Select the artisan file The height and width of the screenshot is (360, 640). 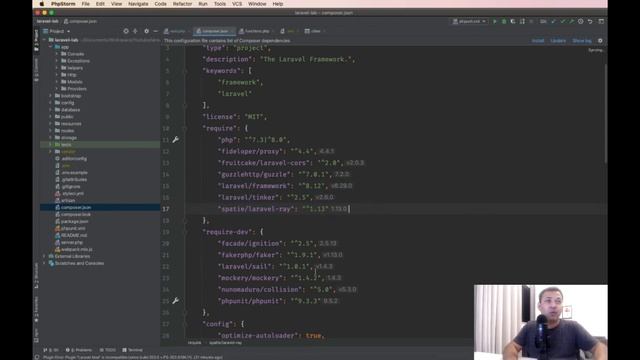pos(68,200)
